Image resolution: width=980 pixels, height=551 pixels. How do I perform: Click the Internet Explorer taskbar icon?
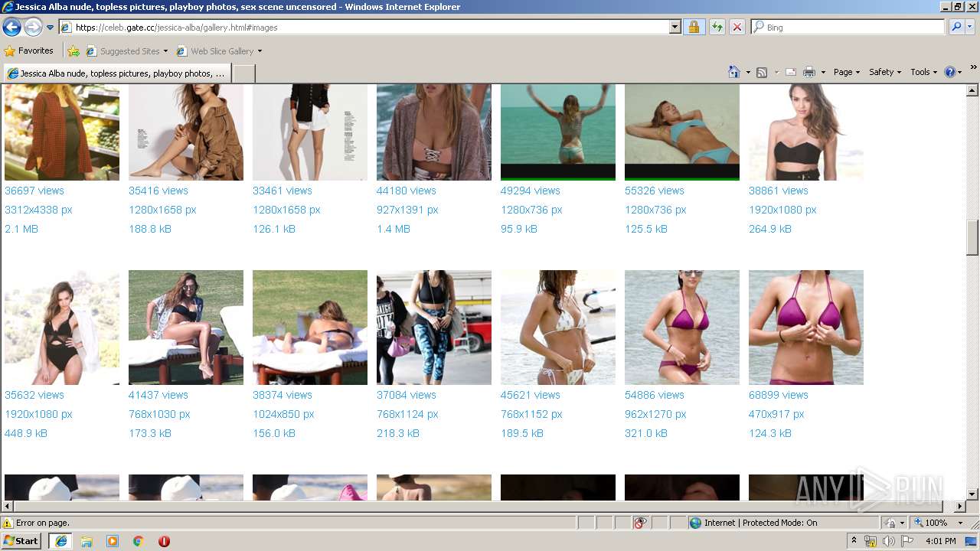60,541
